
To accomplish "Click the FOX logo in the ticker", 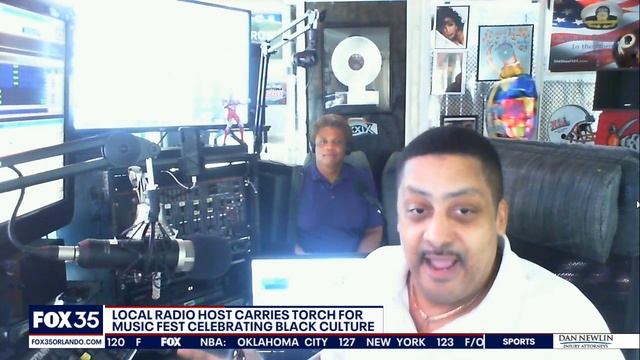I will pyautogui.click(x=171, y=342).
